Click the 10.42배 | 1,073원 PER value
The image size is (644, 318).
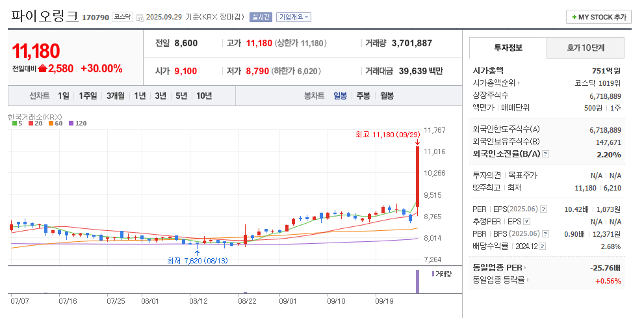click(593, 209)
